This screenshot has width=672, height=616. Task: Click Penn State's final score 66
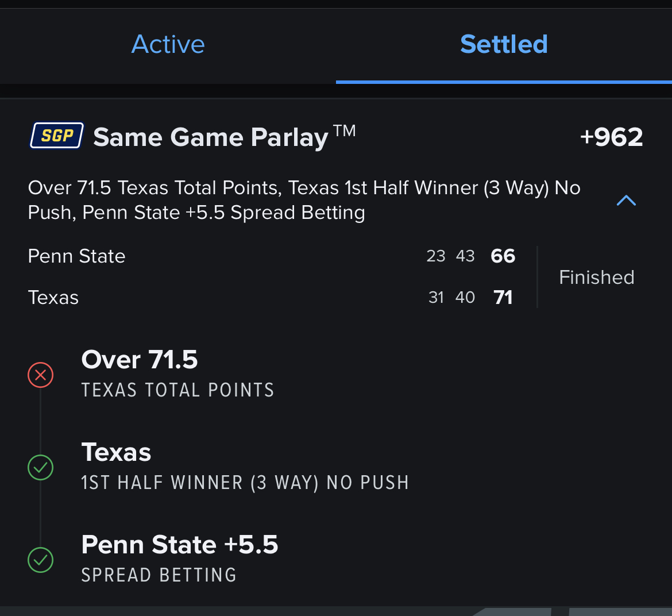[503, 256]
